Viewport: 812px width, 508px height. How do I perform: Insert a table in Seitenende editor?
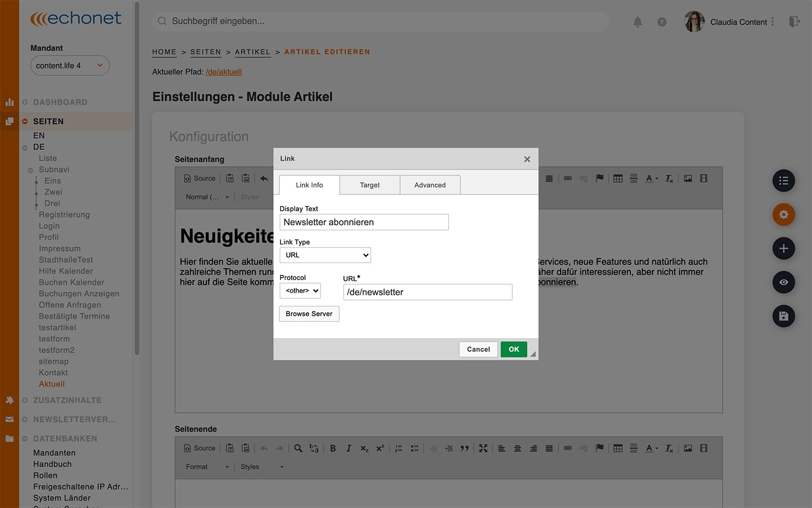tap(618, 448)
